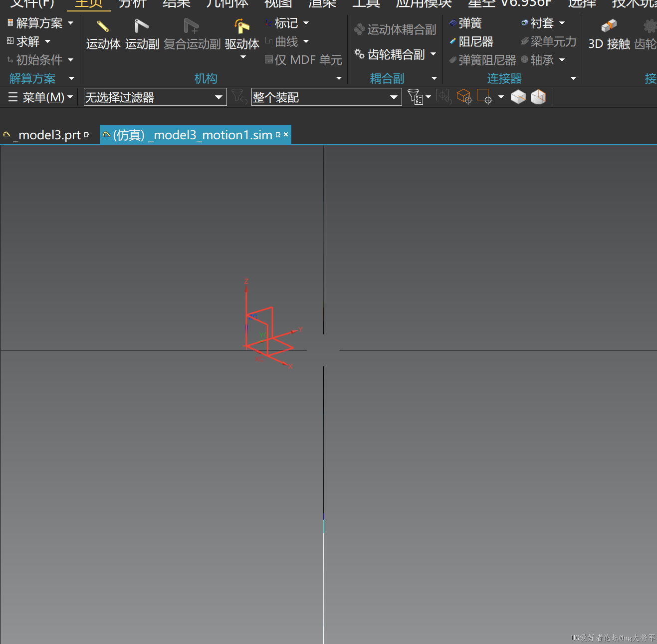This screenshot has width=657, height=644.
Task: Expand the 连接器 group arrow
Action: tap(573, 78)
